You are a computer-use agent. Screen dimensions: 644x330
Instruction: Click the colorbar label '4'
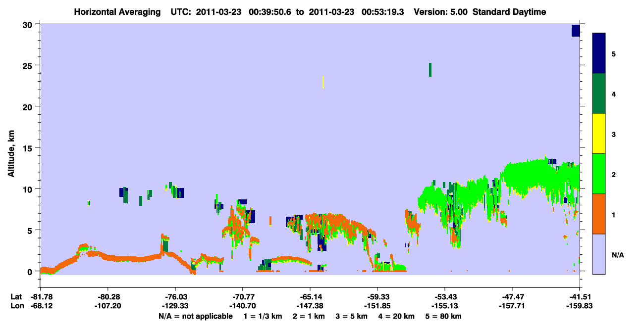point(614,94)
